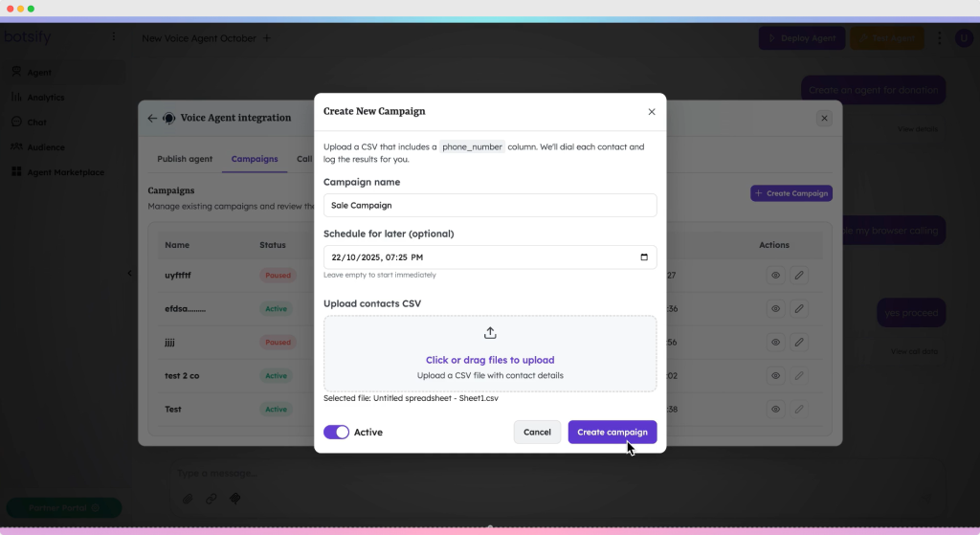Close the Voice Agent integration panel
The image size is (980, 535).
tap(824, 118)
